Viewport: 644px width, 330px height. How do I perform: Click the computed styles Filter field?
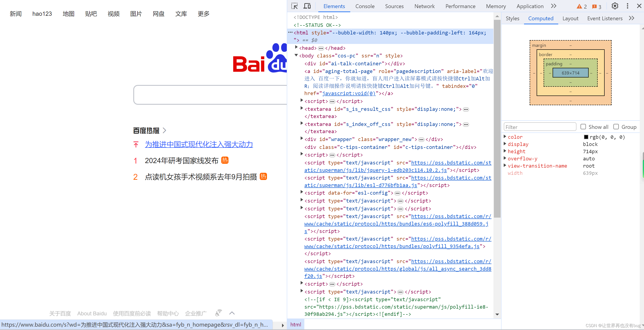tap(540, 127)
